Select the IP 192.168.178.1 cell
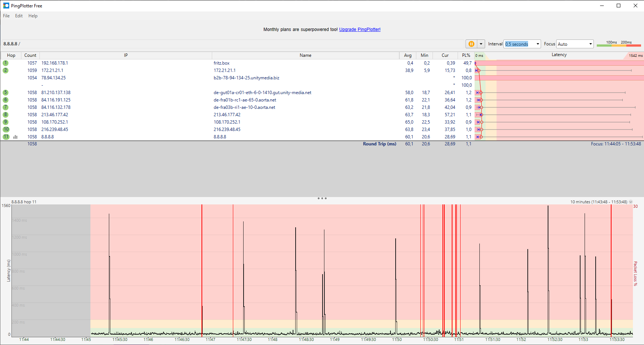The image size is (644, 345). point(55,63)
